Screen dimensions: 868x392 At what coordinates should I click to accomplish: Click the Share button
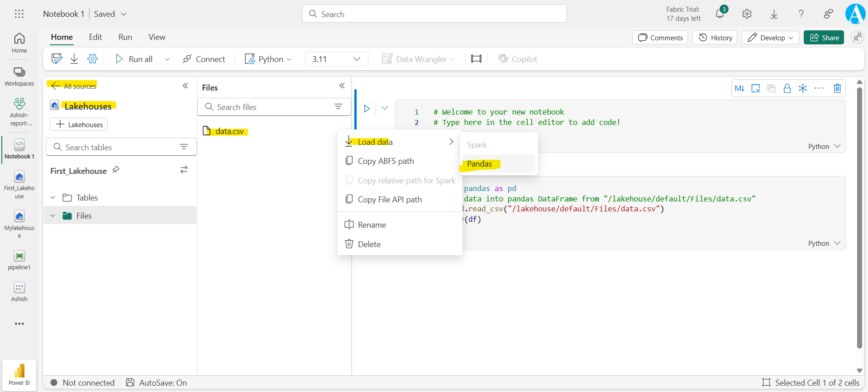click(824, 38)
